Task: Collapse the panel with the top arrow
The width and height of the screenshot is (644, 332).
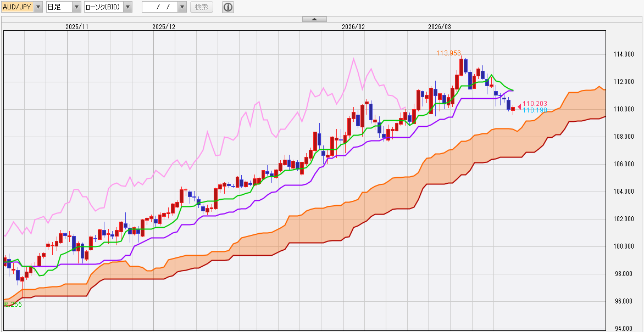Action: click(x=314, y=19)
